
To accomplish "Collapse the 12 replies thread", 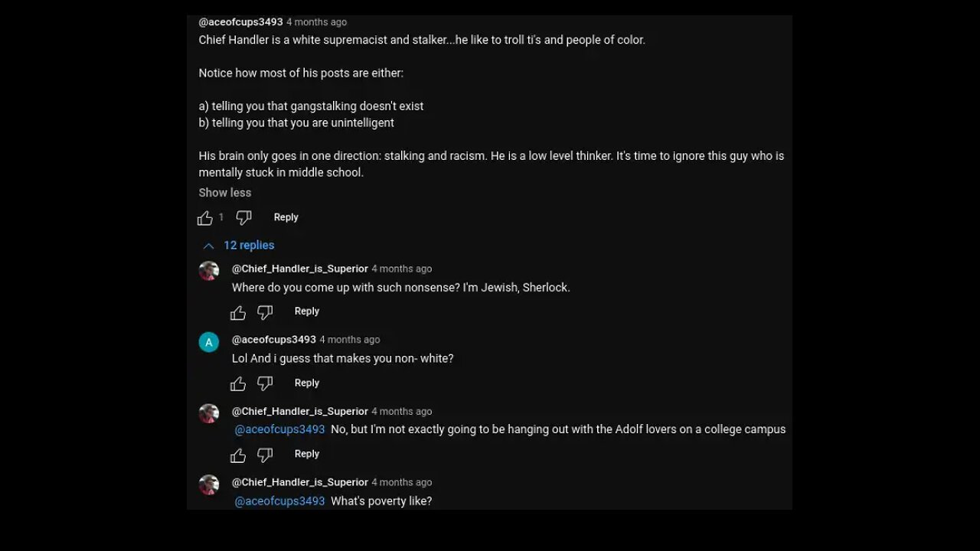I will click(x=239, y=246).
